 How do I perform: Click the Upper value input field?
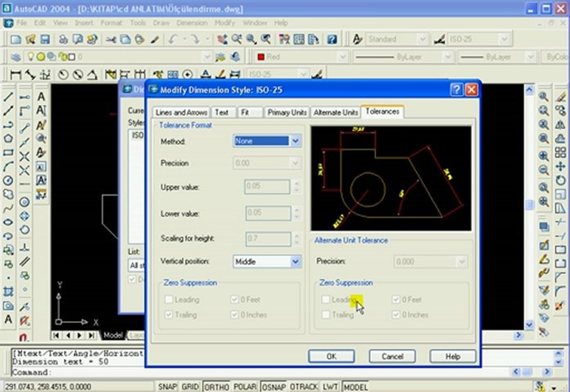267,187
